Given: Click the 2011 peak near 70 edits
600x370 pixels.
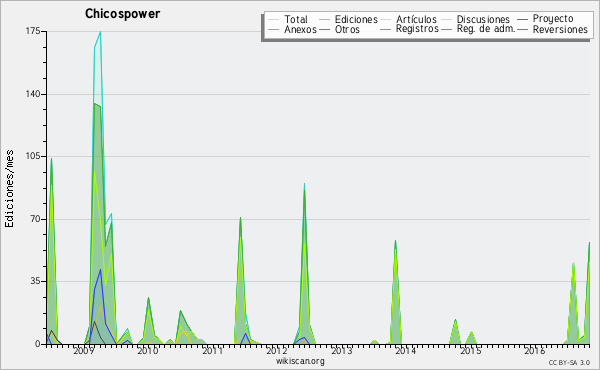Looking at the screenshot, I should pyautogui.click(x=240, y=218).
